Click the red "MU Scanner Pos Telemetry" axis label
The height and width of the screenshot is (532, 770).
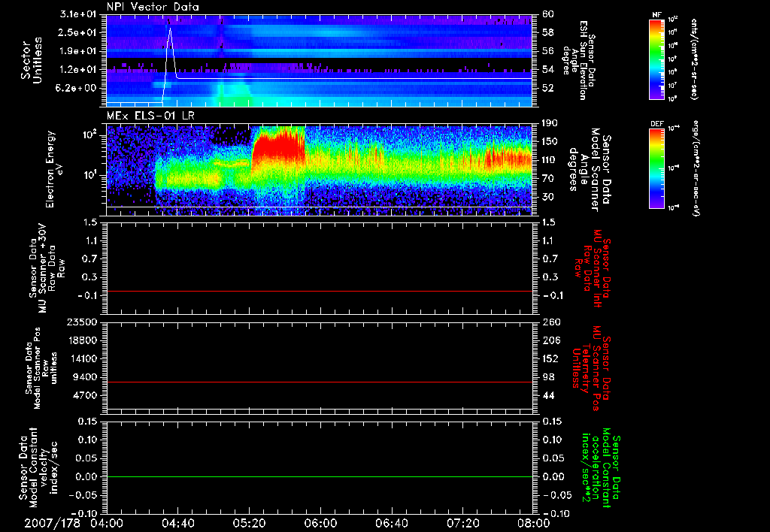(591, 368)
